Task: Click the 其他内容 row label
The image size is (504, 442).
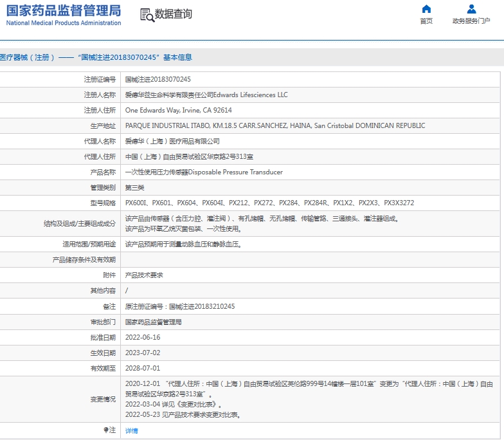Action: tap(103, 291)
